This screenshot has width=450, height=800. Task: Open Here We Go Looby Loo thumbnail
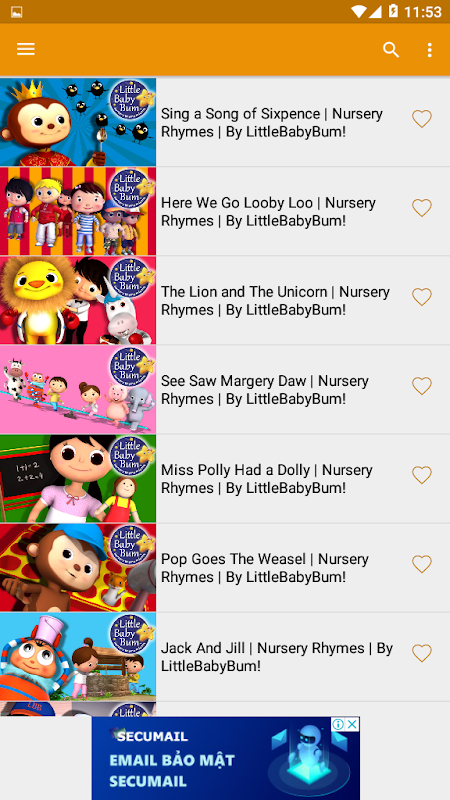(x=78, y=211)
